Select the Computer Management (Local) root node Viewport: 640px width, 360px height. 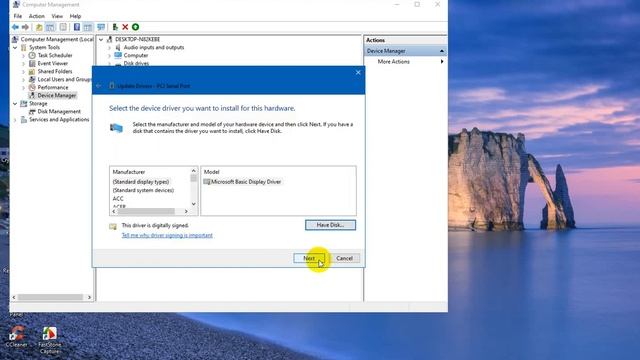[x=57, y=40]
